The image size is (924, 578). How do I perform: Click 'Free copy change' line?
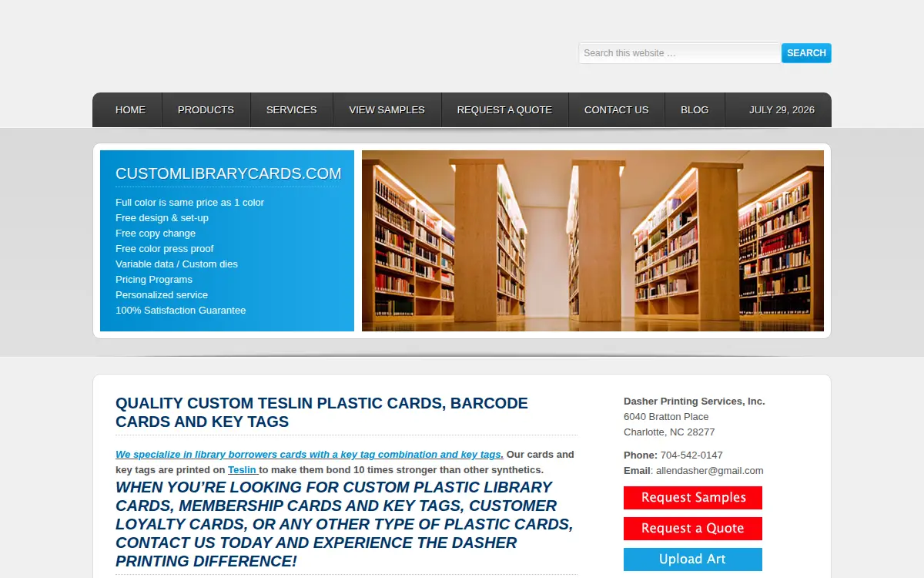click(x=156, y=234)
